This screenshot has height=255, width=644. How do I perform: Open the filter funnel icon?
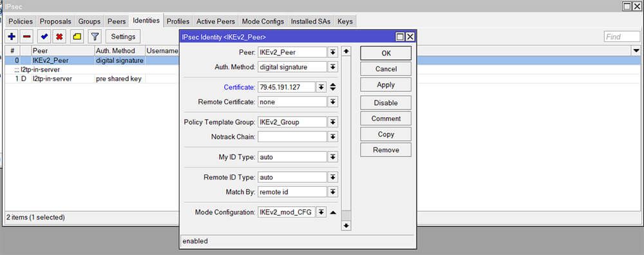coord(95,37)
